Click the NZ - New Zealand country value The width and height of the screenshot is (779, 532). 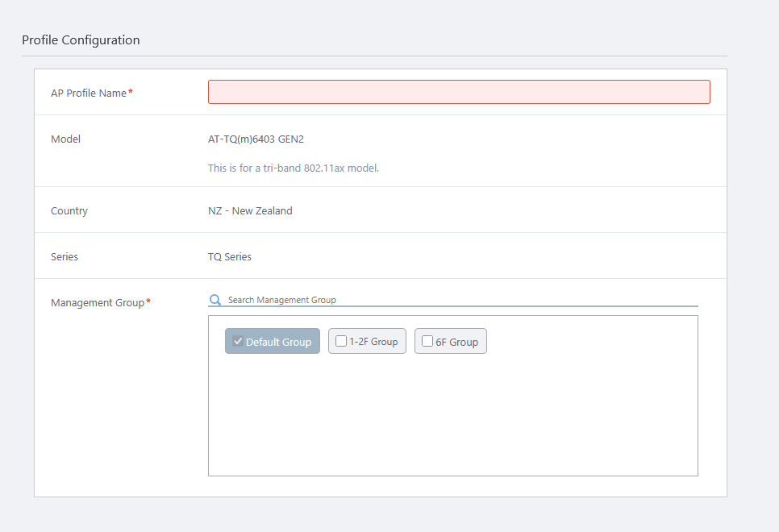tap(250, 210)
